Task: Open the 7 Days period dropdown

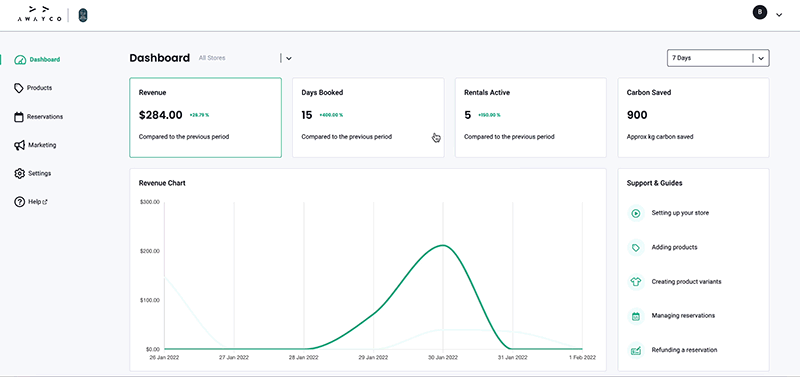Action: point(718,58)
